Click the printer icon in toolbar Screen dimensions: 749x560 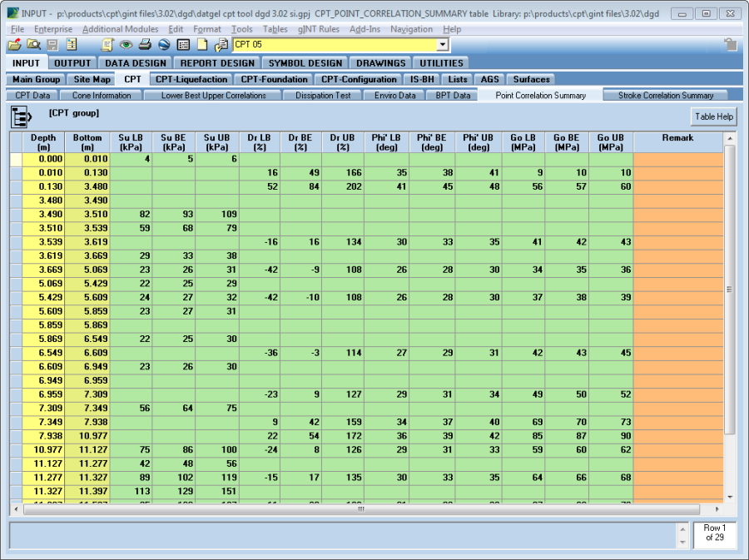click(145, 45)
